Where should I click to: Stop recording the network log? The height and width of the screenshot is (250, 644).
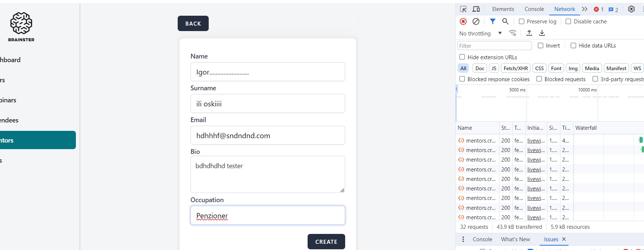tap(463, 22)
